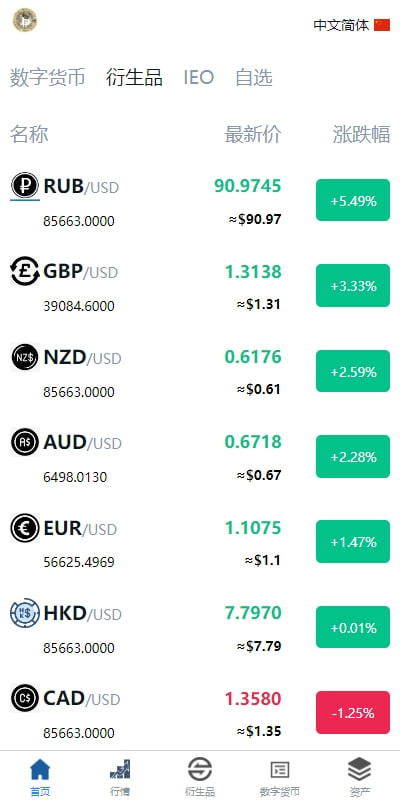Click the +5.49% change button for RUB

(353, 201)
